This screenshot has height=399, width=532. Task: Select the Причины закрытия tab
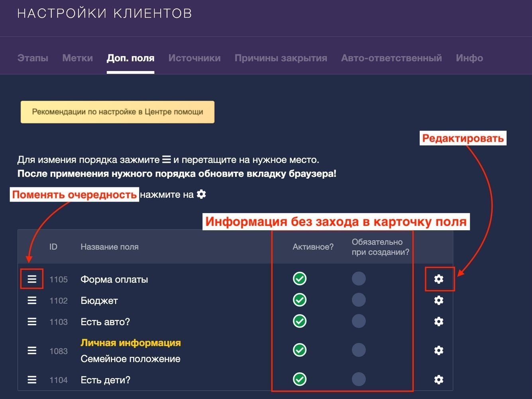(281, 58)
